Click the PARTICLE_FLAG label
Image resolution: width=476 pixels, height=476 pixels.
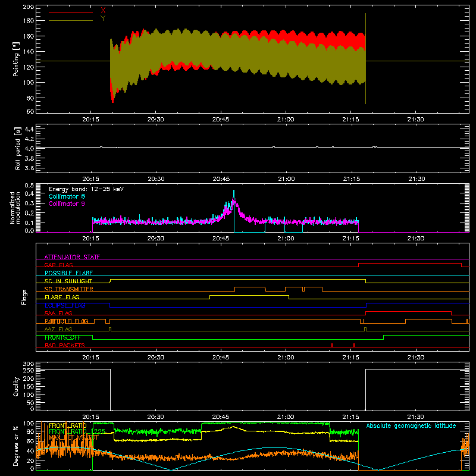point(67,321)
